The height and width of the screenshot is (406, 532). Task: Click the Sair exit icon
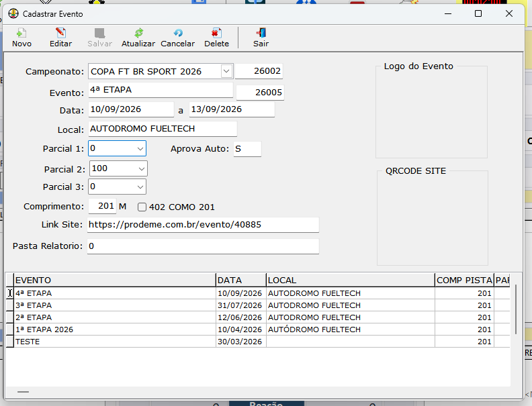261,33
